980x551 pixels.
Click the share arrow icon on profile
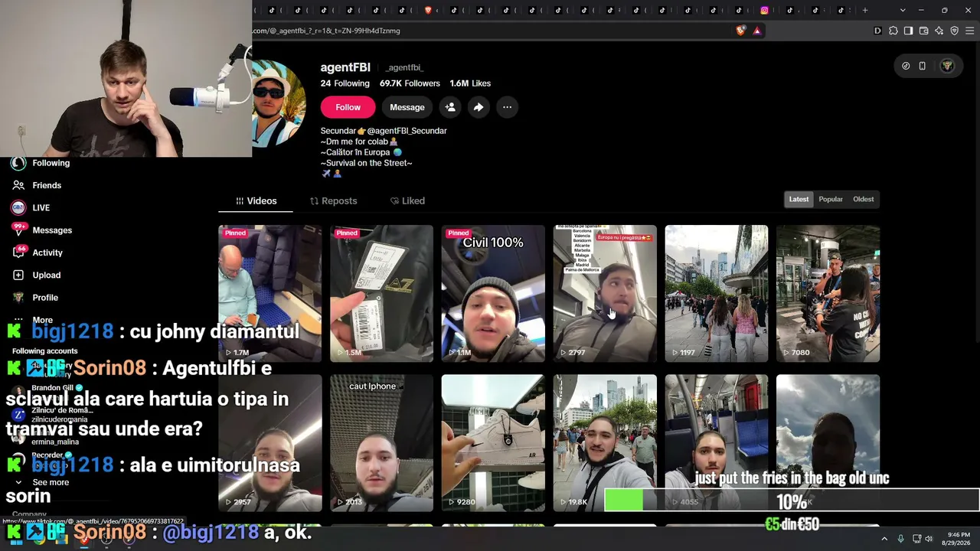pos(479,107)
